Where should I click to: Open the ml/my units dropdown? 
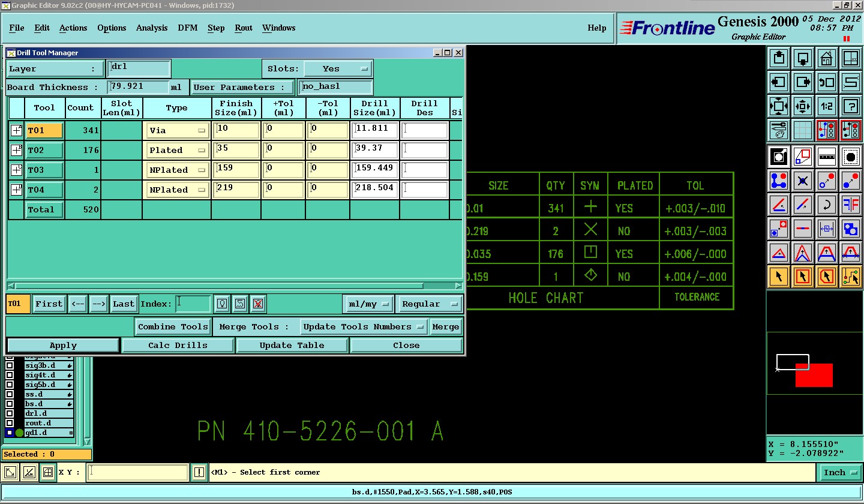(368, 304)
